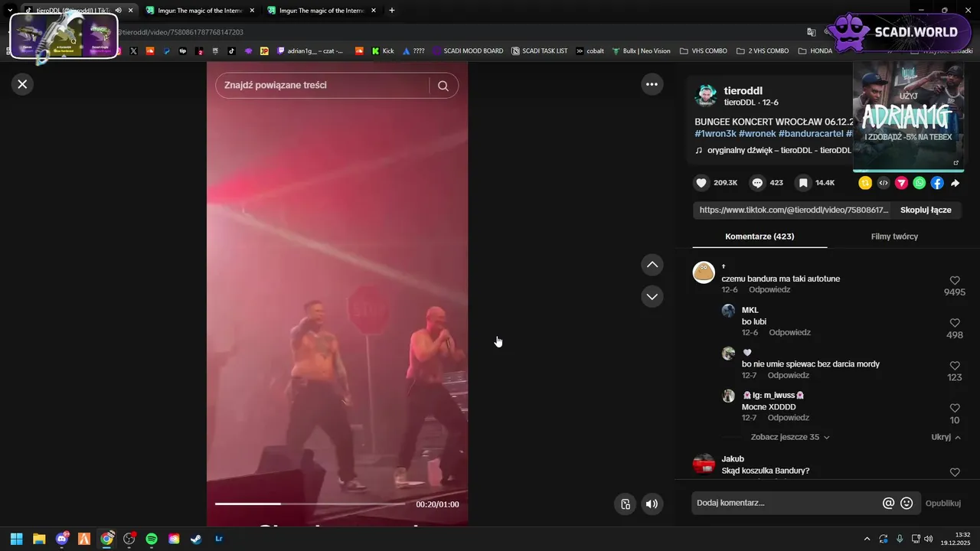
Task: Like the video using the heart icon (209.3K)
Action: point(701,183)
